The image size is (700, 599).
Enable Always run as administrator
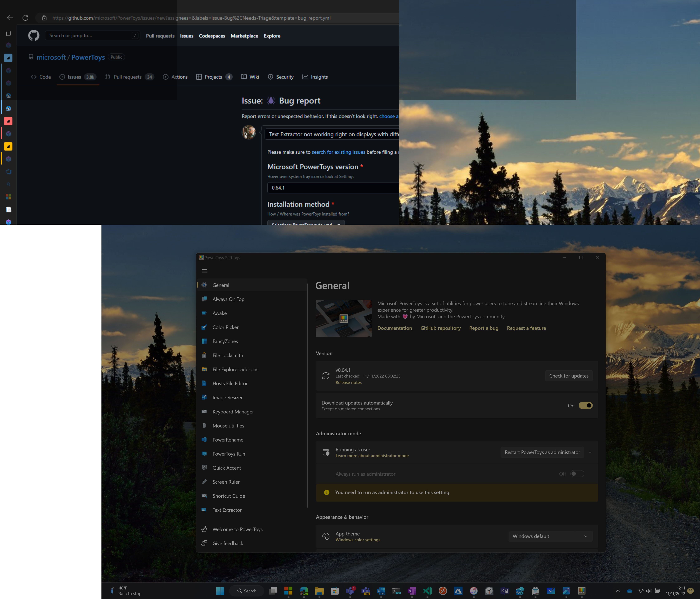pos(577,474)
